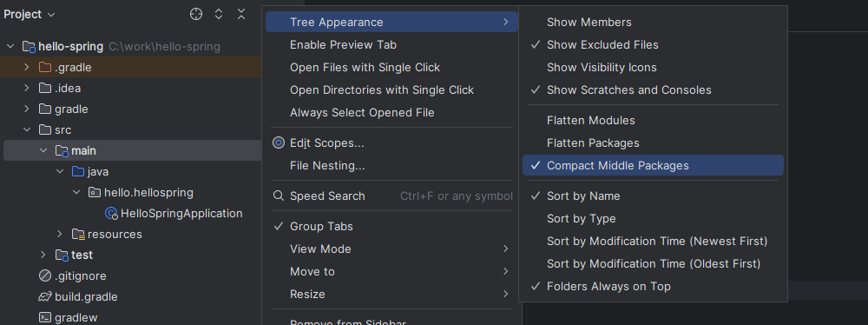Click the build.gradle elephant file icon
Image resolution: width=868 pixels, height=325 pixels.
tap(45, 296)
